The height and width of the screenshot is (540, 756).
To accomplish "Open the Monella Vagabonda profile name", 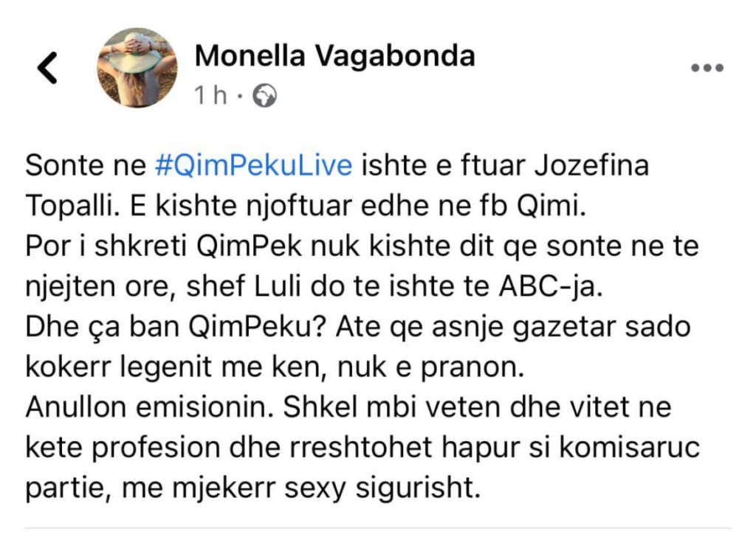I will (x=334, y=55).
